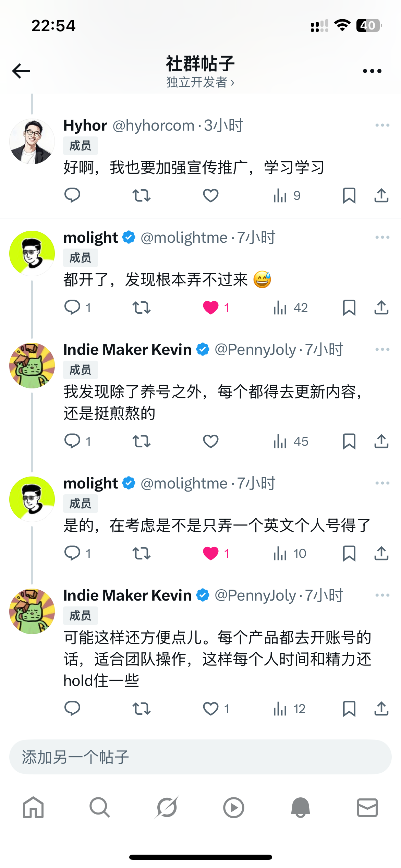Share molight's 都开了 post
Viewport: 401px width, 868px height.
coord(381,308)
